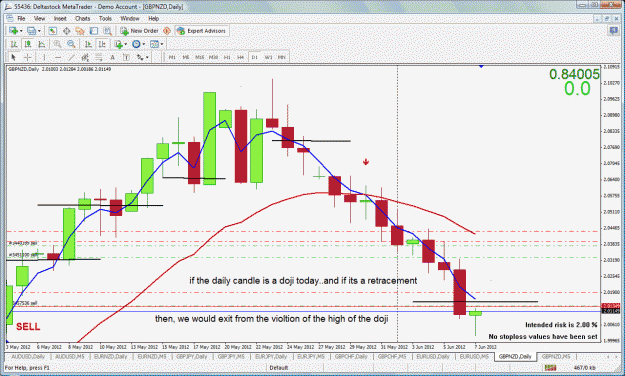Switch timeframe to M15
This screenshot has height=376, width=625.
[x=199, y=57]
